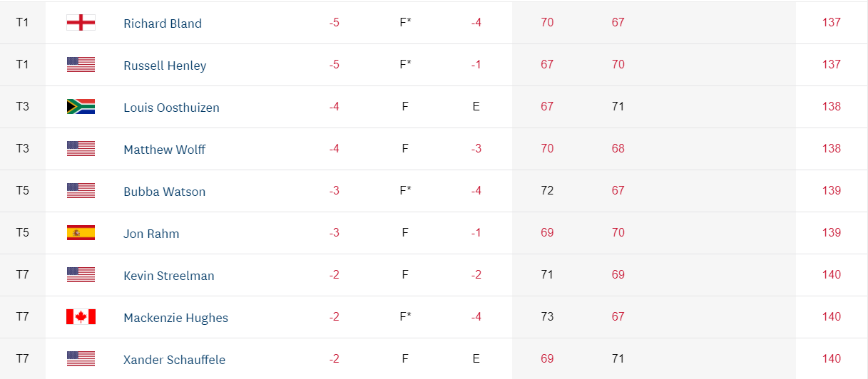Image resolution: width=868 pixels, height=379 pixels.
Task: Open Mackenzie Hughes's player page
Action: pos(175,318)
